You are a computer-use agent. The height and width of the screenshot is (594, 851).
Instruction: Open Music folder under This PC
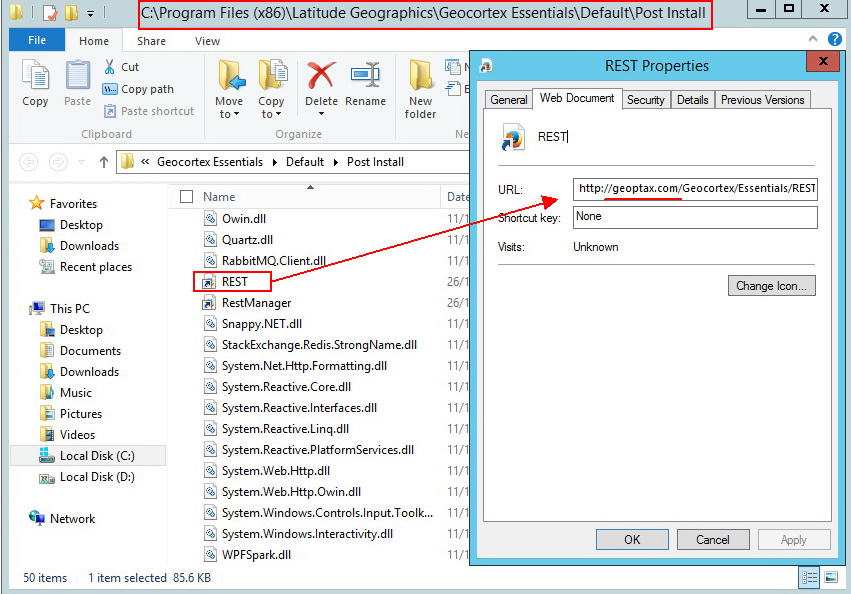click(75, 393)
